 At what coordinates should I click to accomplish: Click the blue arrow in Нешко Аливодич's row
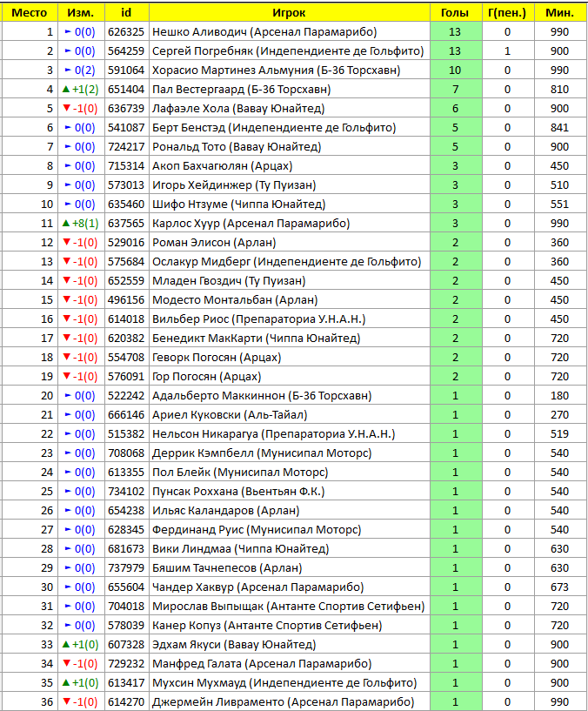68,31
